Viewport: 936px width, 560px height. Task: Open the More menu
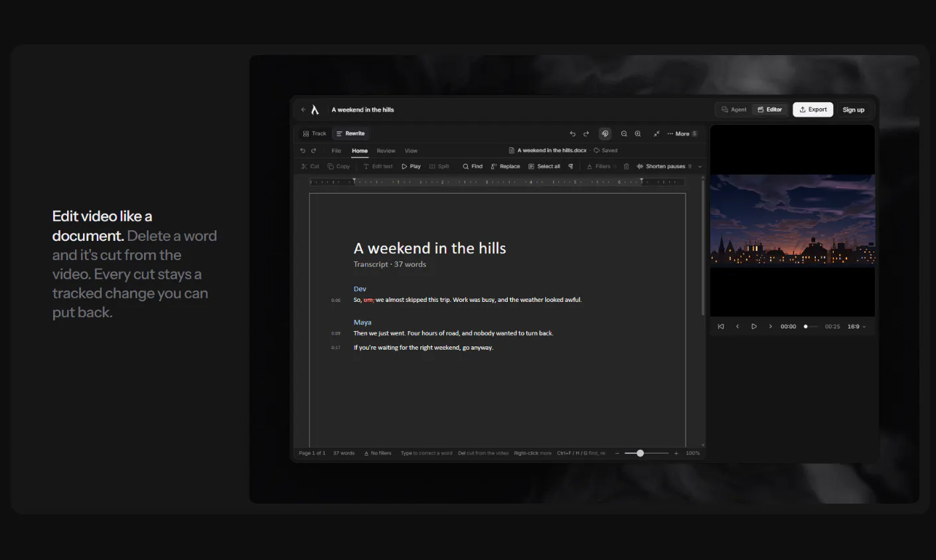click(x=682, y=133)
